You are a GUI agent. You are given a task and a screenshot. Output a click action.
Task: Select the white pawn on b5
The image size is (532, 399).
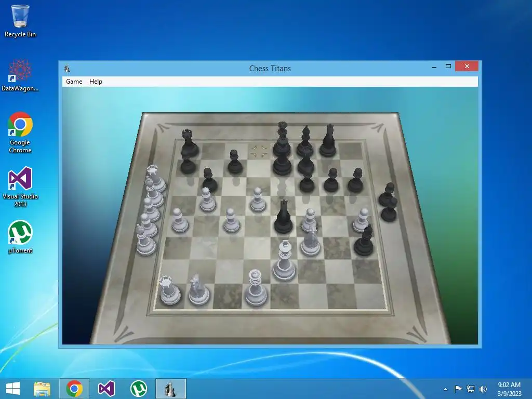tap(207, 199)
